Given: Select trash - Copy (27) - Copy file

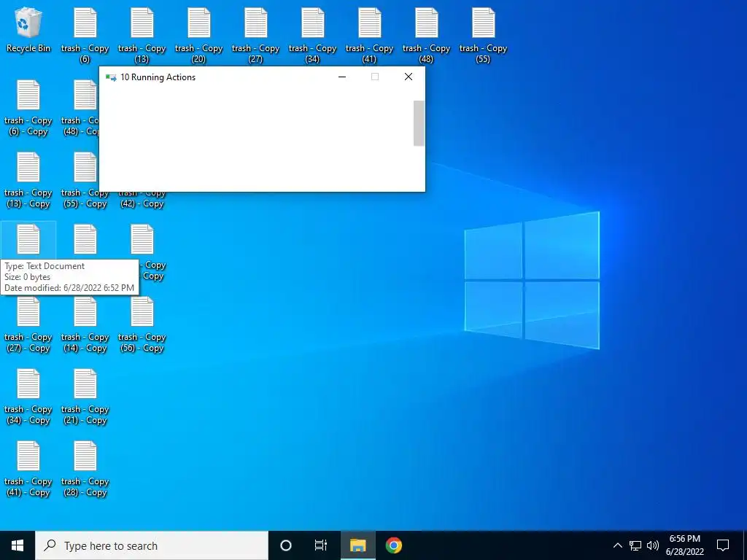Looking at the screenshot, I should click(x=28, y=324).
